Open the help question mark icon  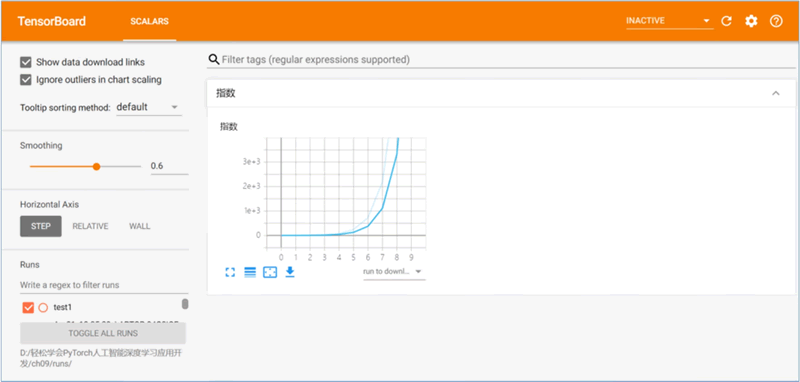pos(776,21)
